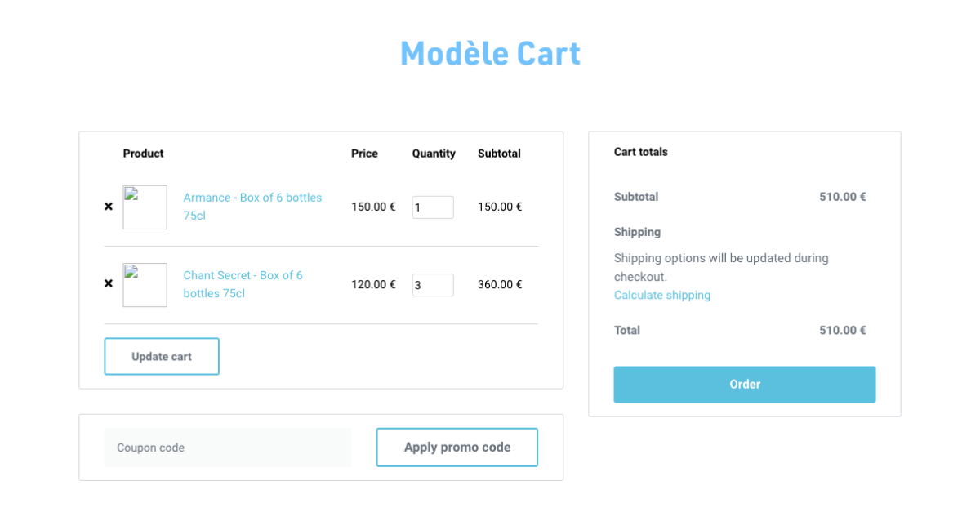
Task: Open the Calculate shipping link
Action: click(662, 295)
